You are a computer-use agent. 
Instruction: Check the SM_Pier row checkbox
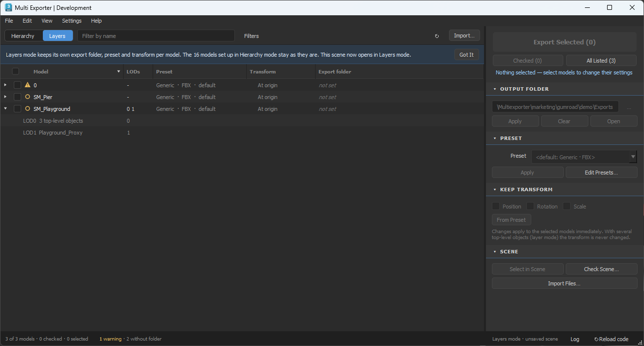point(17,97)
